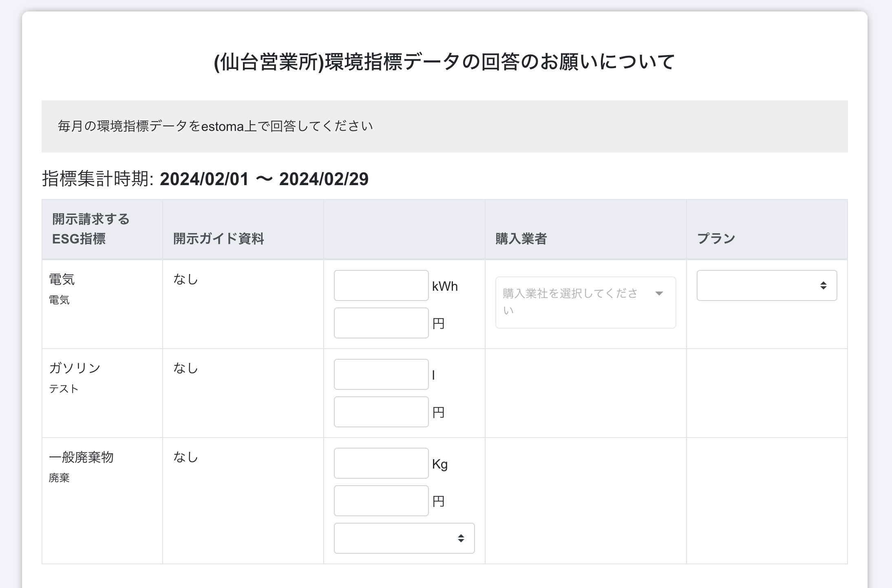Open the プラン dropdown in the 電気 row
892x588 pixels.
(766, 285)
